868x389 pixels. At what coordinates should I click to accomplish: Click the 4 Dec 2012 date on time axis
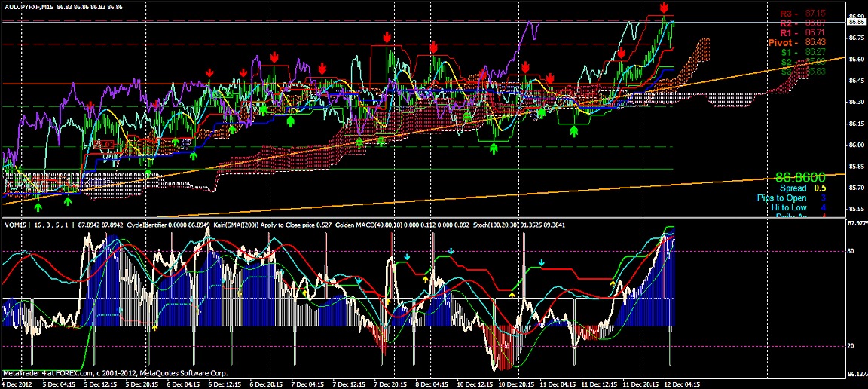pyautogui.click(x=16, y=383)
